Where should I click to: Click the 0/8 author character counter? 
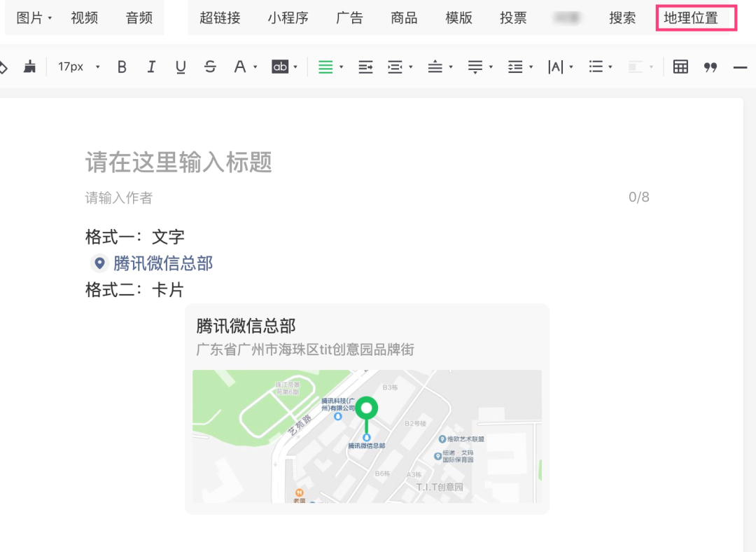639,197
